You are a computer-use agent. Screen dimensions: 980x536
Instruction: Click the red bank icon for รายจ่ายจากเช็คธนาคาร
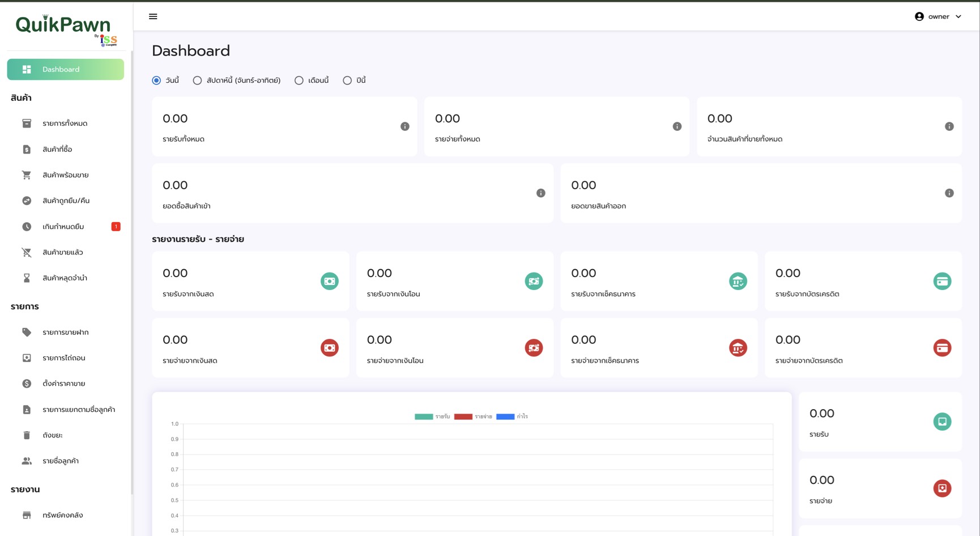click(738, 348)
